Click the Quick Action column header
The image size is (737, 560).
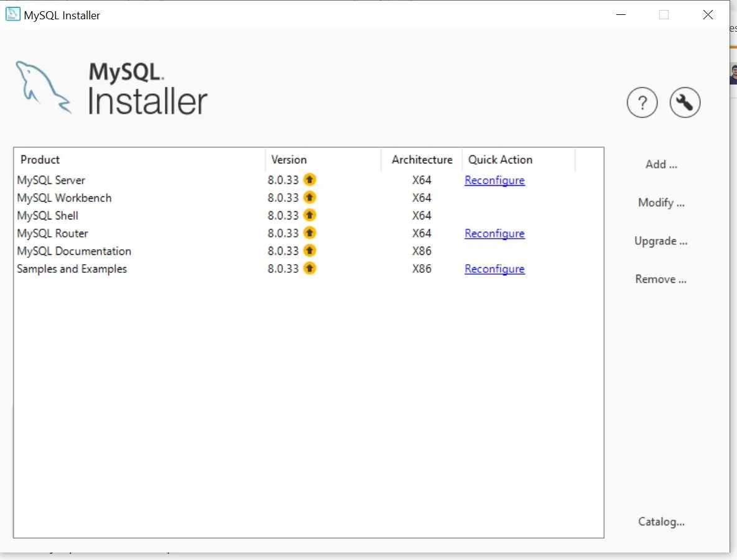click(x=519, y=160)
